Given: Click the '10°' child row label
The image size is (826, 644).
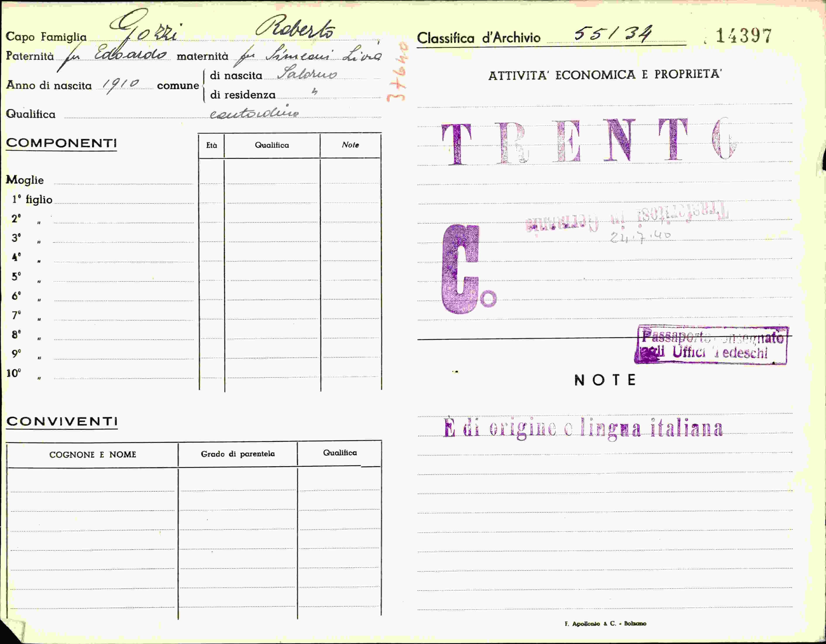Looking at the screenshot, I should click(x=14, y=373).
